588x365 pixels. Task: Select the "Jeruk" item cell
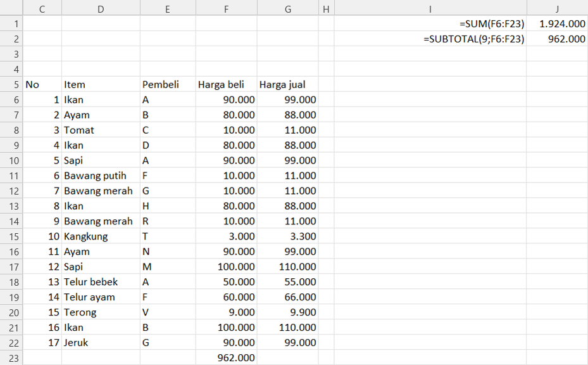[101, 342]
